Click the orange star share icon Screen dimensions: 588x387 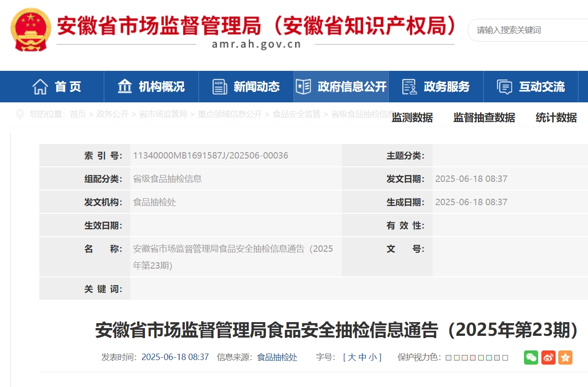(x=565, y=357)
